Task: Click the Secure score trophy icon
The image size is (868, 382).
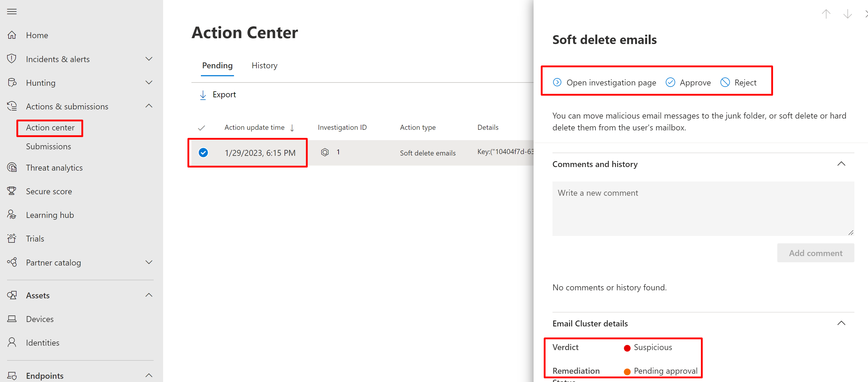Action: point(12,191)
